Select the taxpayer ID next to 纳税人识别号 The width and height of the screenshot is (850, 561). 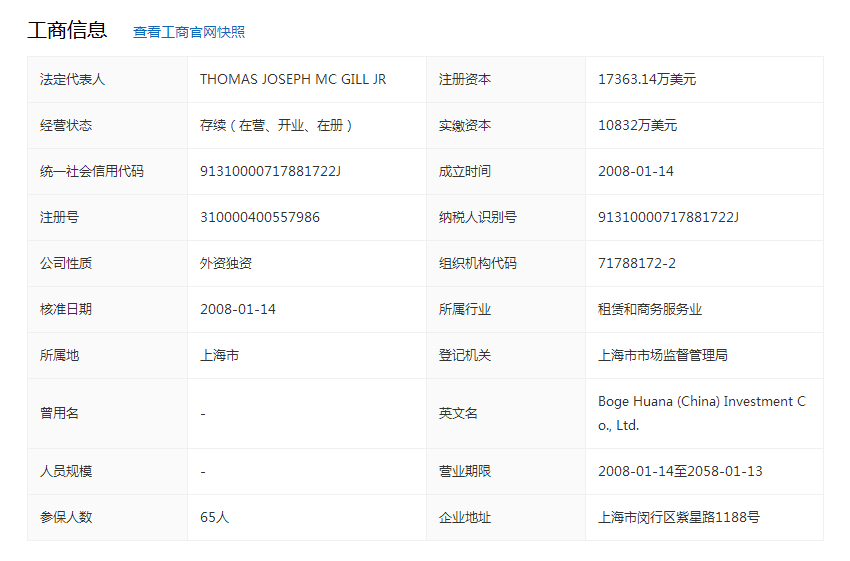click(x=668, y=217)
